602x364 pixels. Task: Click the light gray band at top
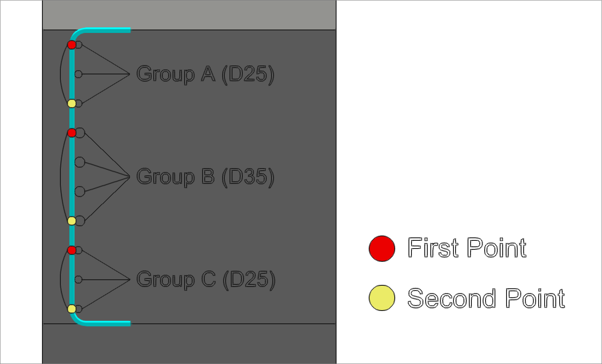tap(189, 15)
